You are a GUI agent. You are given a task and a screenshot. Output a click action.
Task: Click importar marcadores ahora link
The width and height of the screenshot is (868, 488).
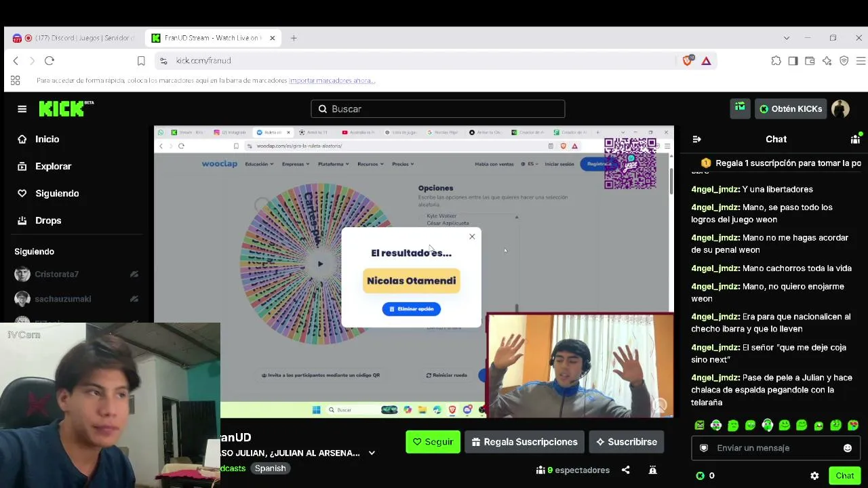pos(332,81)
